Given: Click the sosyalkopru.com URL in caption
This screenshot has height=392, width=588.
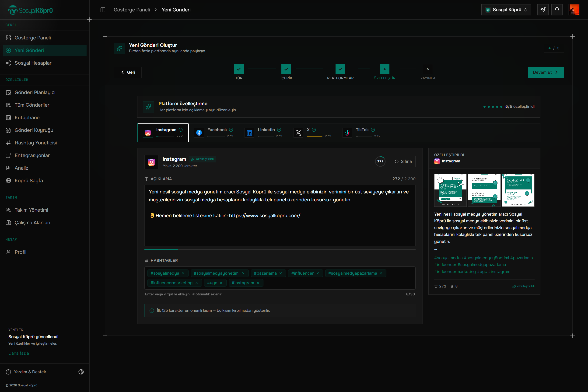Looking at the screenshot, I should coord(265,216).
